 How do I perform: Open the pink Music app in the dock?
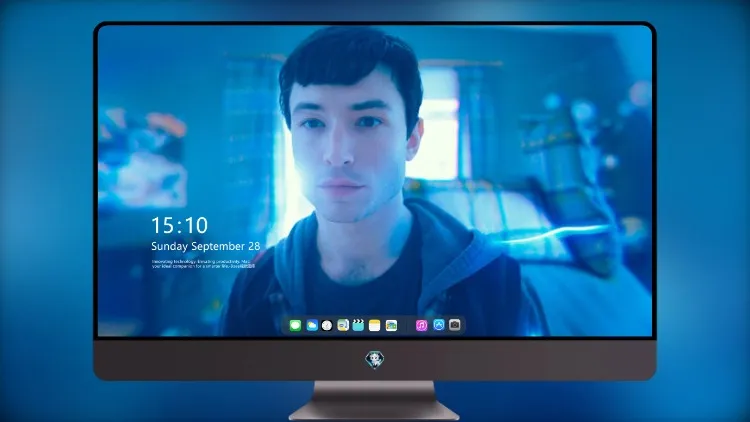pos(421,325)
